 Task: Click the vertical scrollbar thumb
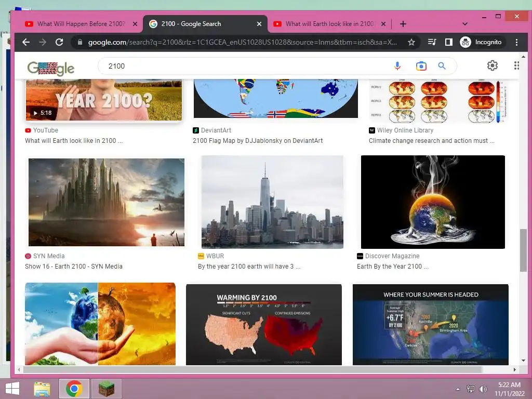pyautogui.click(x=523, y=250)
